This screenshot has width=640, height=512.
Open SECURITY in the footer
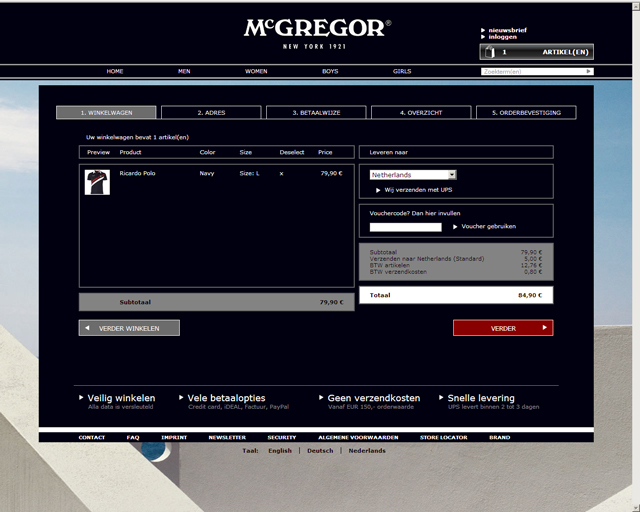pyautogui.click(x=282, y=437)
